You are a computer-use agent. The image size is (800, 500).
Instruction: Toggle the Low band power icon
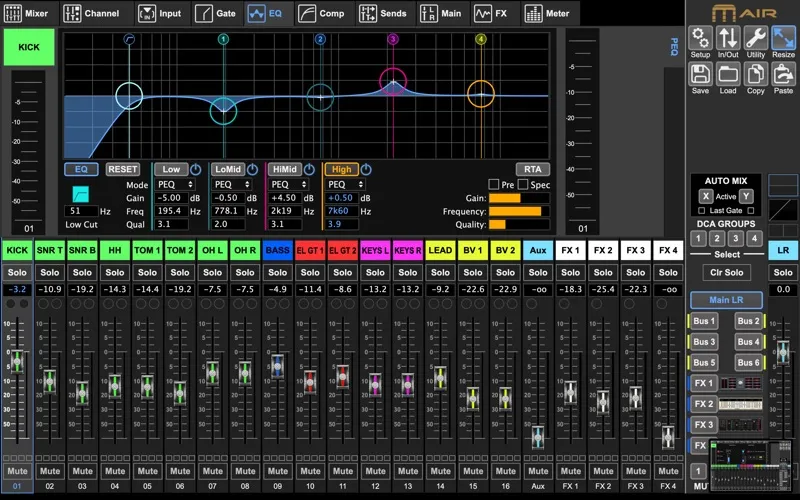point(195,169)
